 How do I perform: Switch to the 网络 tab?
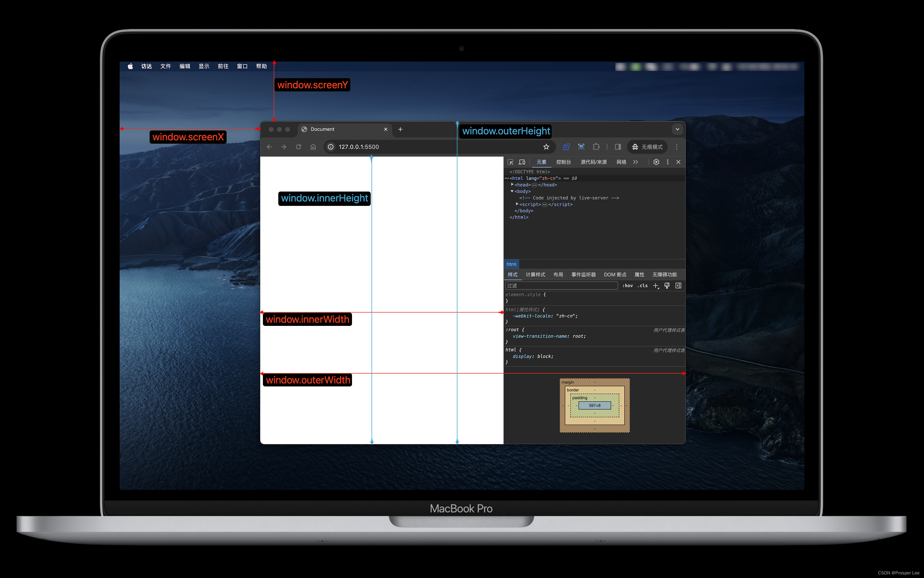point(621,162)
